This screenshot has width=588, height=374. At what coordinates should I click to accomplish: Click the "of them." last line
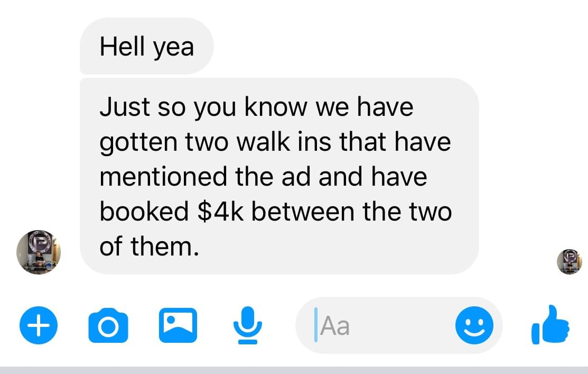pyautogui.click(x=150, y=247)
